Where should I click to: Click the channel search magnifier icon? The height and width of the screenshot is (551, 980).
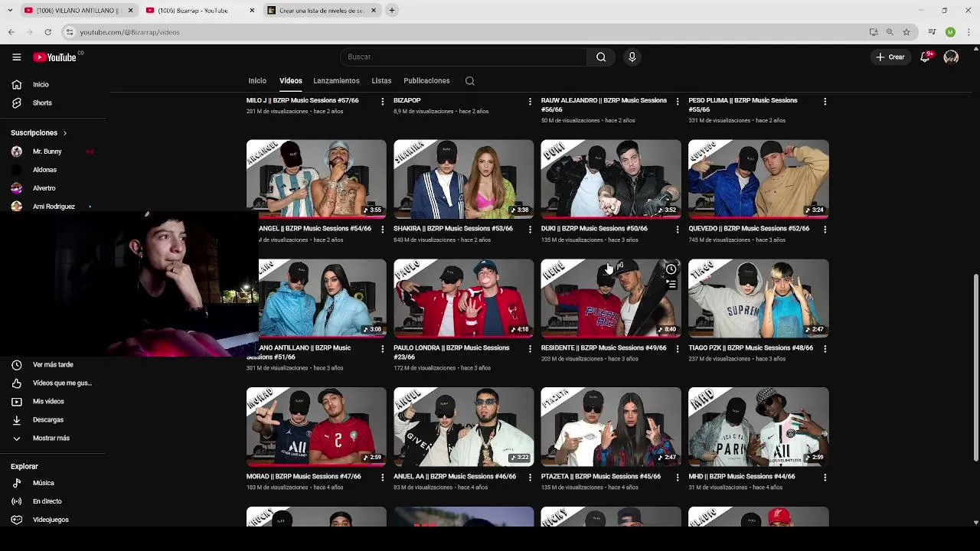click(x=470, y=80)
